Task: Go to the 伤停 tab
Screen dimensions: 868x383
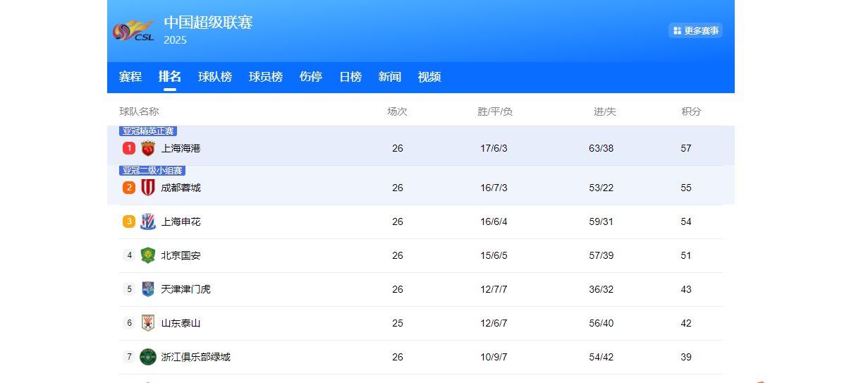Action: 311,77
